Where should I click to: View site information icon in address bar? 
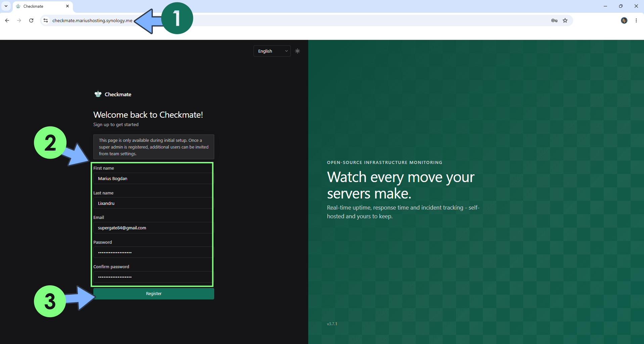coord(46,20)
